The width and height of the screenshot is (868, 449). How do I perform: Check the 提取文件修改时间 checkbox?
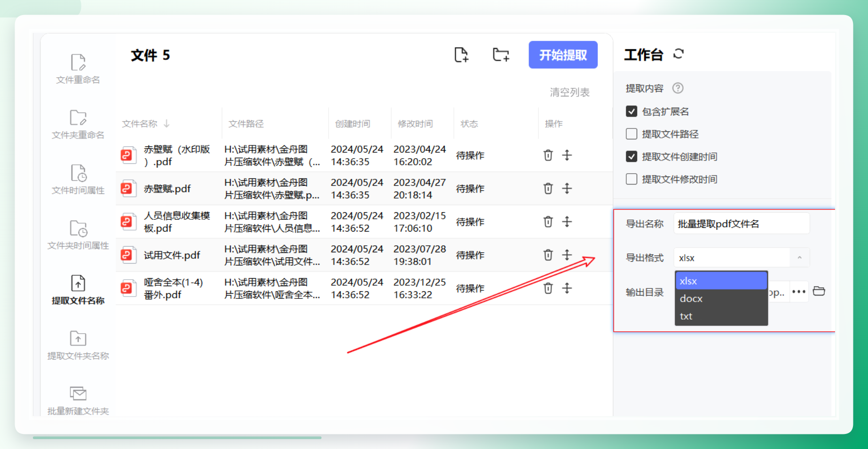point(631,179)
